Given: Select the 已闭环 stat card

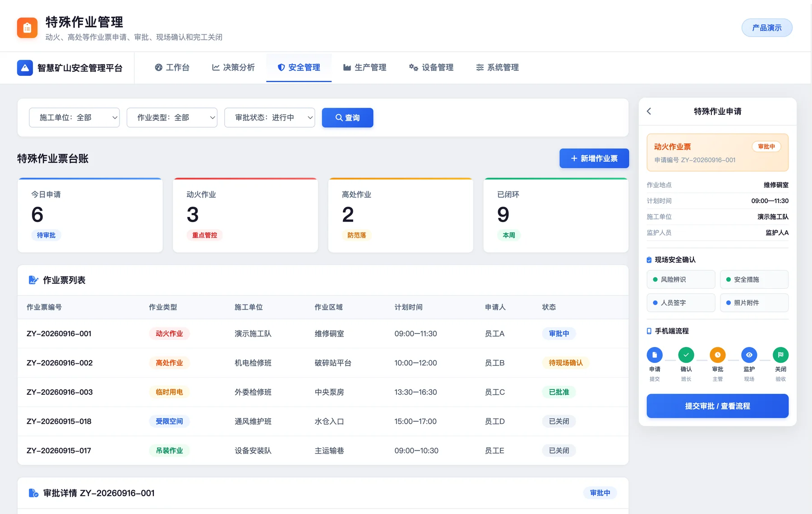Looking at the screenshot, I should tap(556, 215).
